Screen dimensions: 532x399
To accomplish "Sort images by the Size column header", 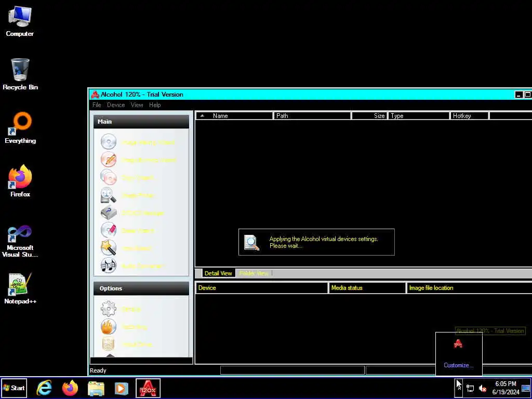I will coord(369,116).
